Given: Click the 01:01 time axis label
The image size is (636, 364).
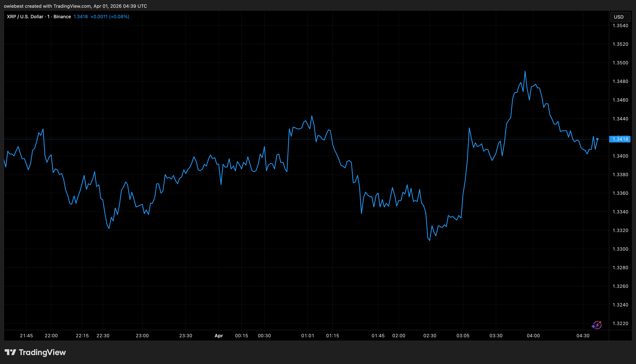Looking at the screenshot, I should 308,336.
